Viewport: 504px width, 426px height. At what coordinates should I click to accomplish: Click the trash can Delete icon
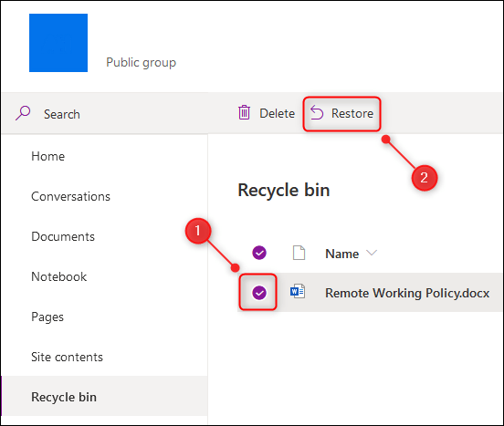click(x=244, y=113)
